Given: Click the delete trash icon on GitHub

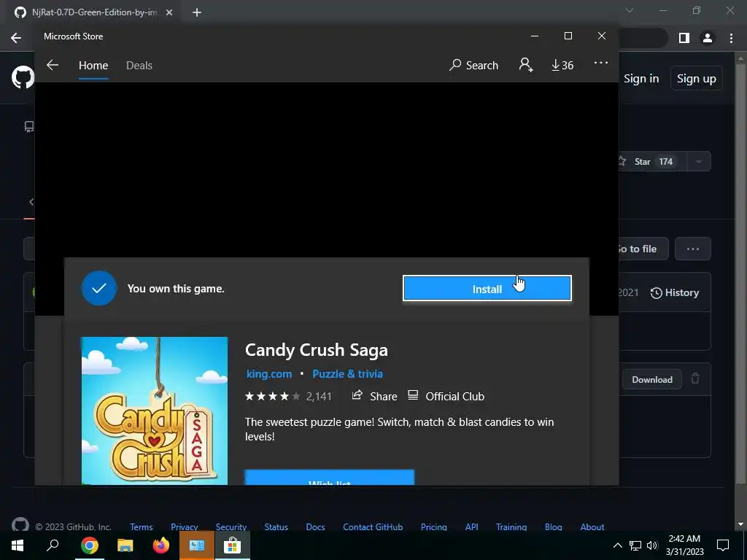Looking at the screenshot, I should pyautogui.click(x=695, y=379).
